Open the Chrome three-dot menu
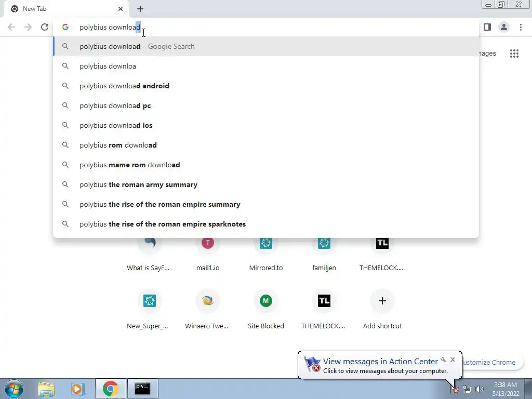 tap(521, 27)
